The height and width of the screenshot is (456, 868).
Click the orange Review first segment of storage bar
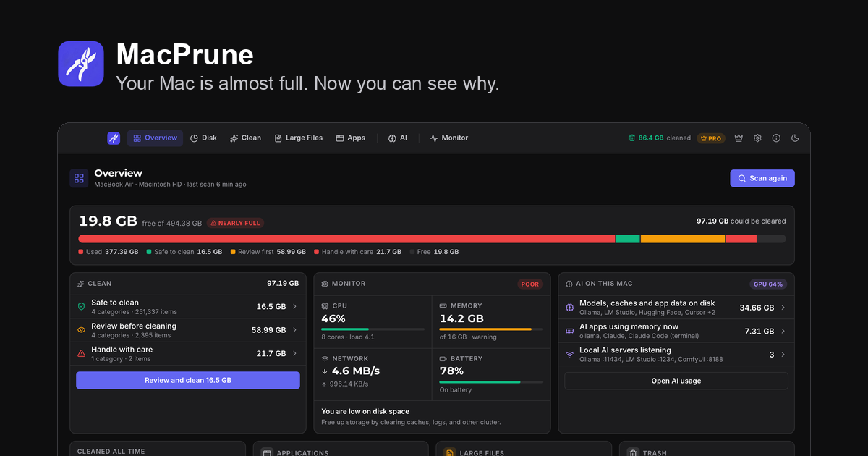pyautogui.click(x=683, y=239)
